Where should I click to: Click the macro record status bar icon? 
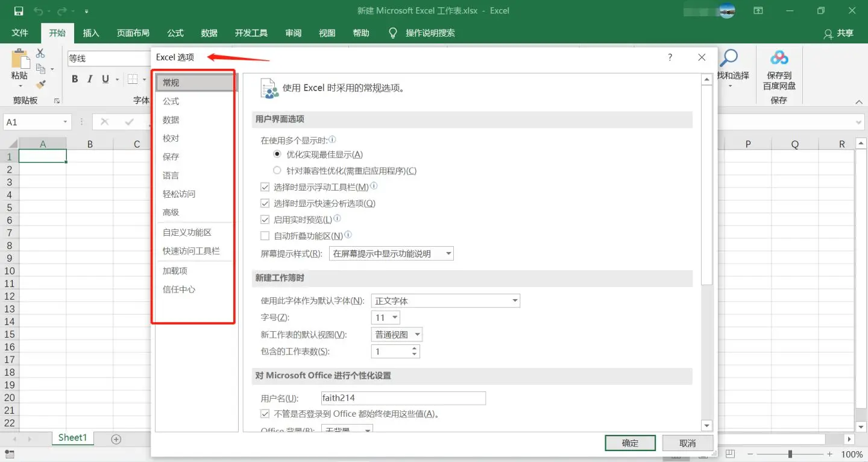pos(10,454)
